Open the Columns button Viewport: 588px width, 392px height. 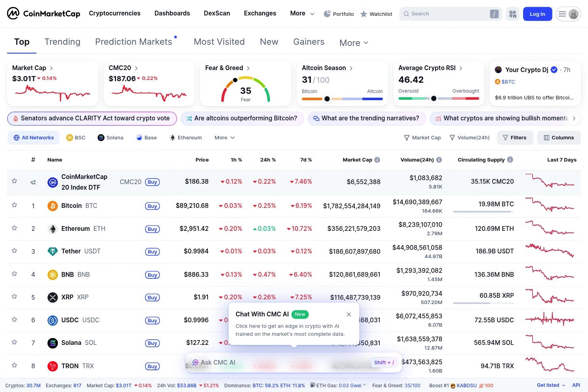(x=559, y=137)
